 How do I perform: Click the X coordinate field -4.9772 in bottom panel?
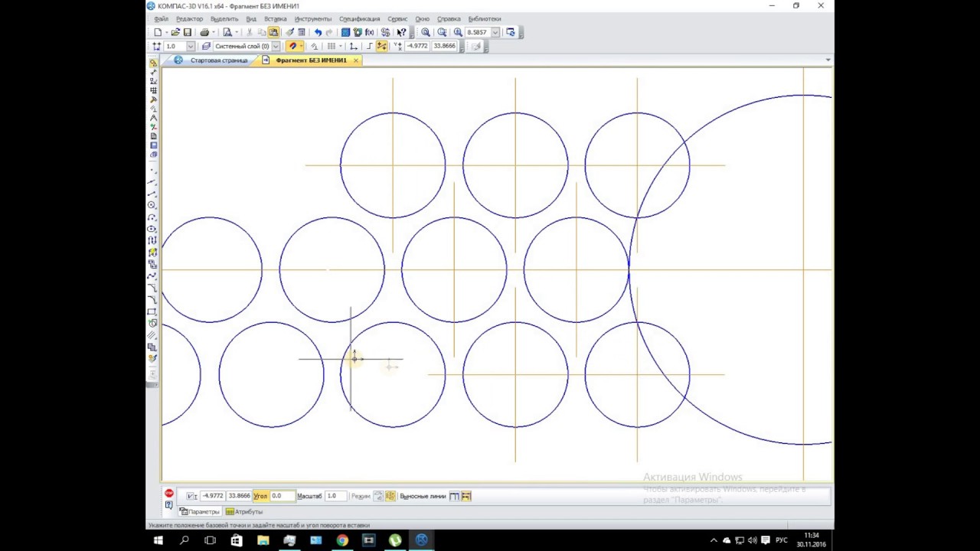213,496
